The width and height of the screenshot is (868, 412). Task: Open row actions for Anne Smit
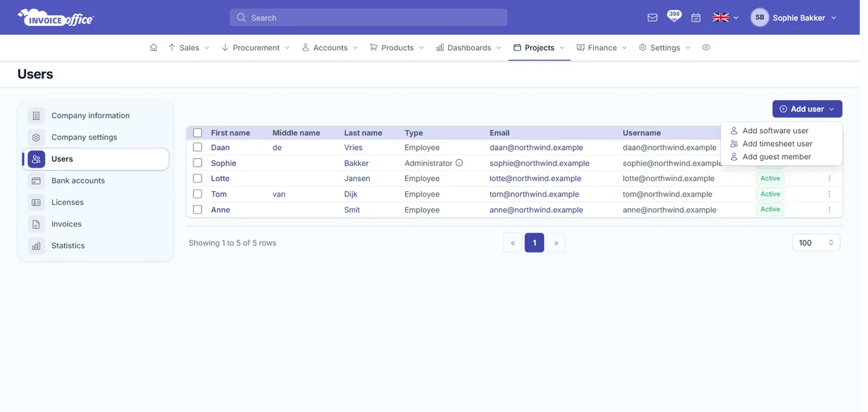tap(829, 209)
